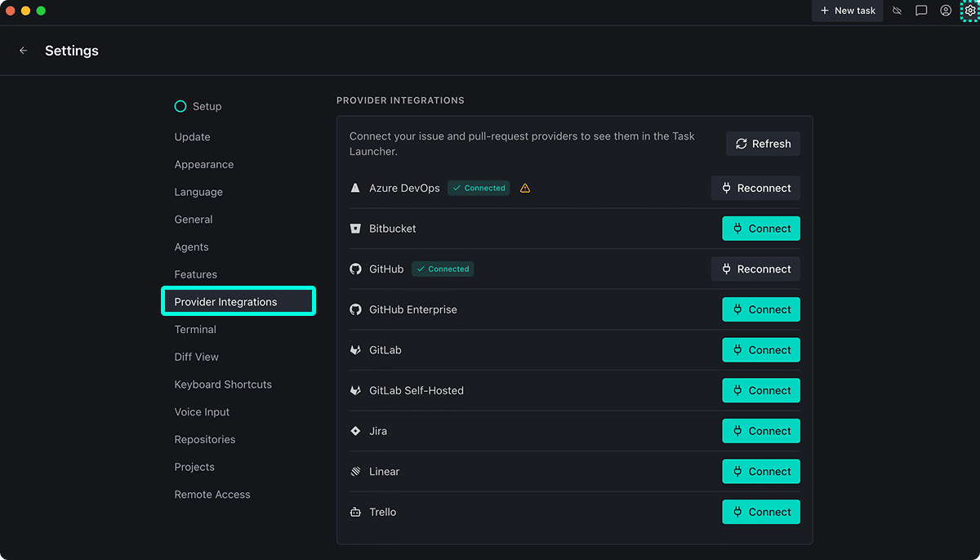Click the Azure DevOps warning triangle icon
980x560 pixels.
point(525,188)
